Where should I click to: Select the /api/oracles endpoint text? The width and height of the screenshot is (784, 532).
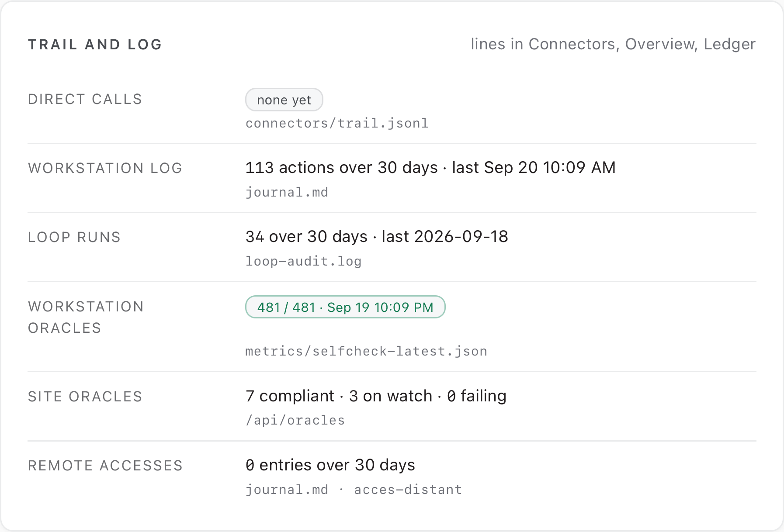pos(295,420)
